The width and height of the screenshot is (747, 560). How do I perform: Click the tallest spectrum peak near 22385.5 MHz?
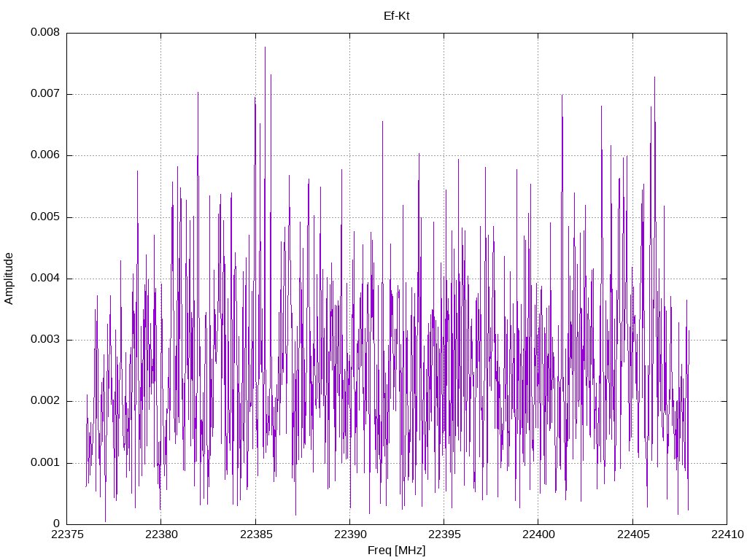[x=266, y=47]
